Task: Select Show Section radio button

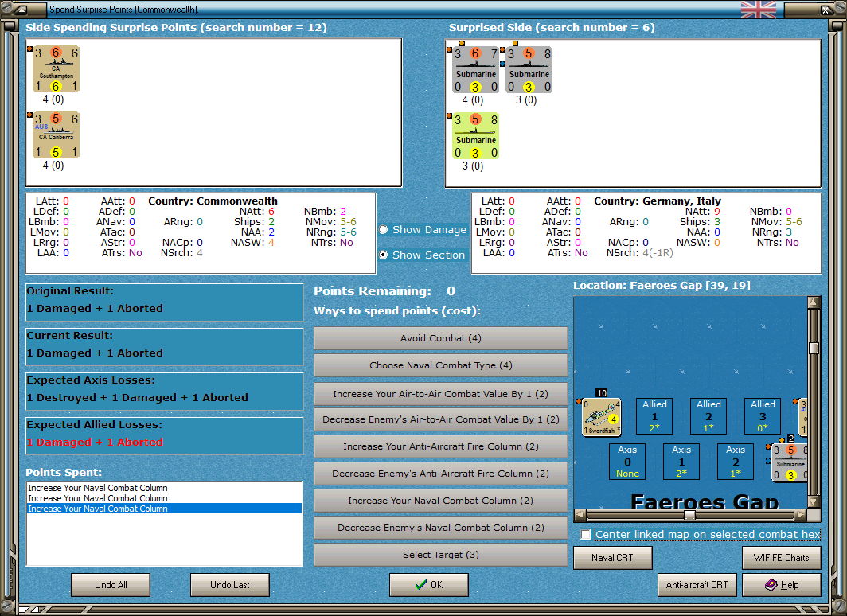Action: 384,255
